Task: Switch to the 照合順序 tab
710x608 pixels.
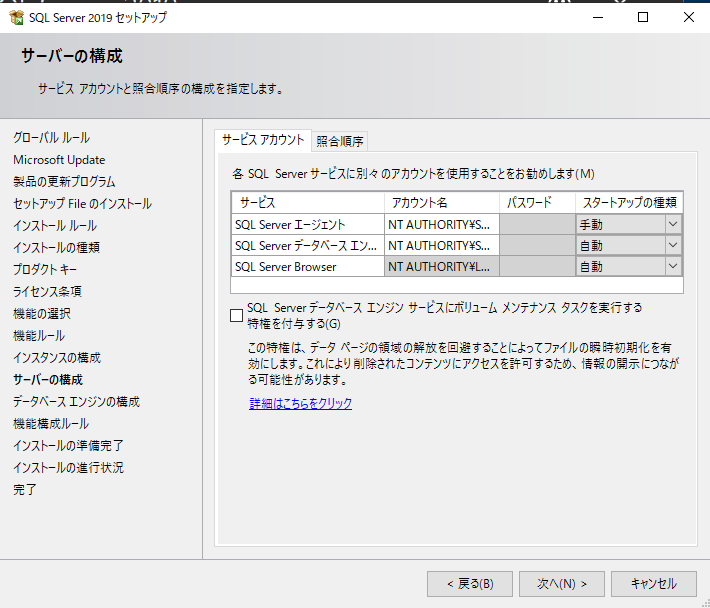Action: 340,142
